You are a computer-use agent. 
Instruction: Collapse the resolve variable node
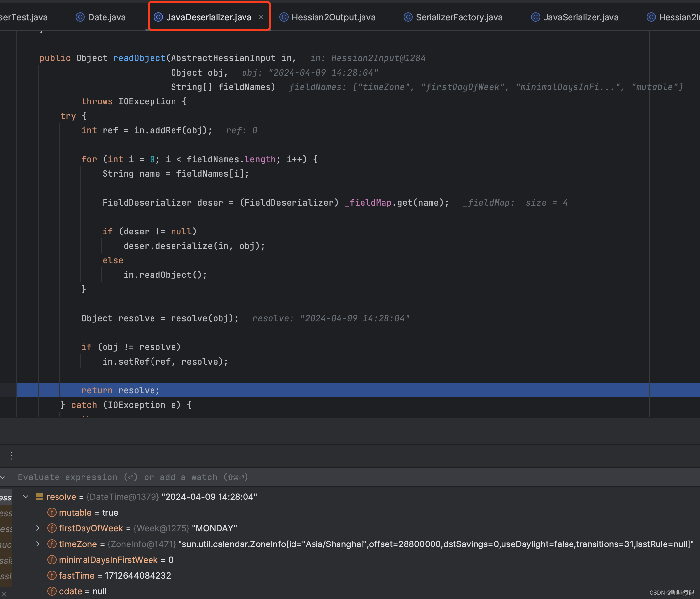[26, 497]
